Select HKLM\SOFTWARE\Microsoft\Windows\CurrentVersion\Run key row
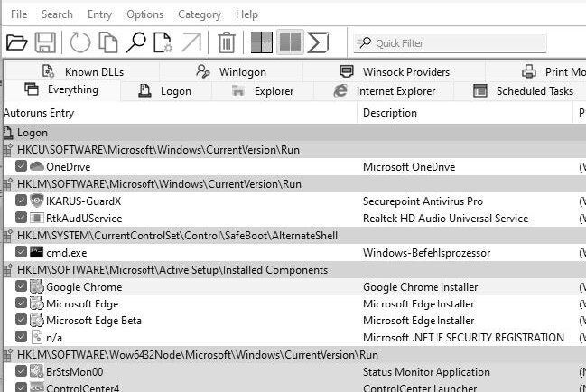The width and height of the screenshot is (586, 392). [x=294, y=184]
